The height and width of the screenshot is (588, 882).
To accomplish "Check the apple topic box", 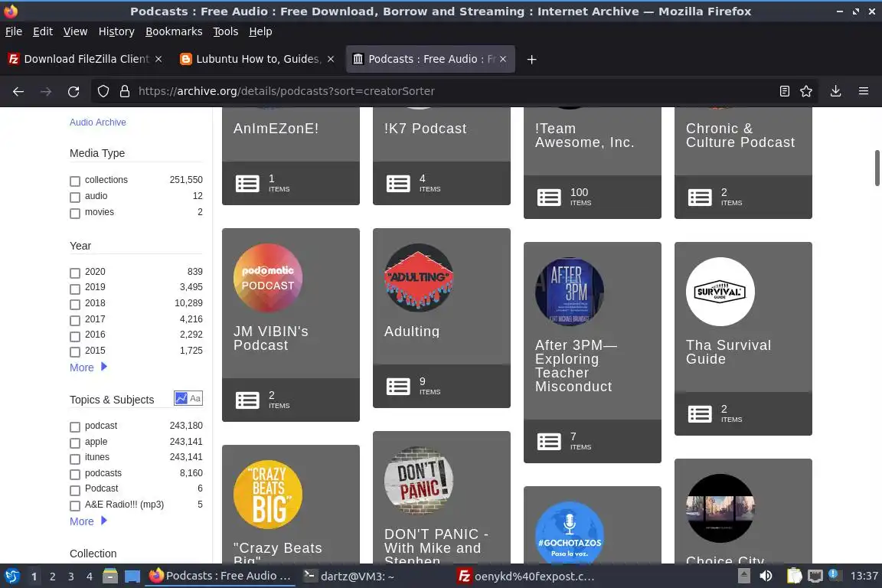I will [x=75, y=443].
